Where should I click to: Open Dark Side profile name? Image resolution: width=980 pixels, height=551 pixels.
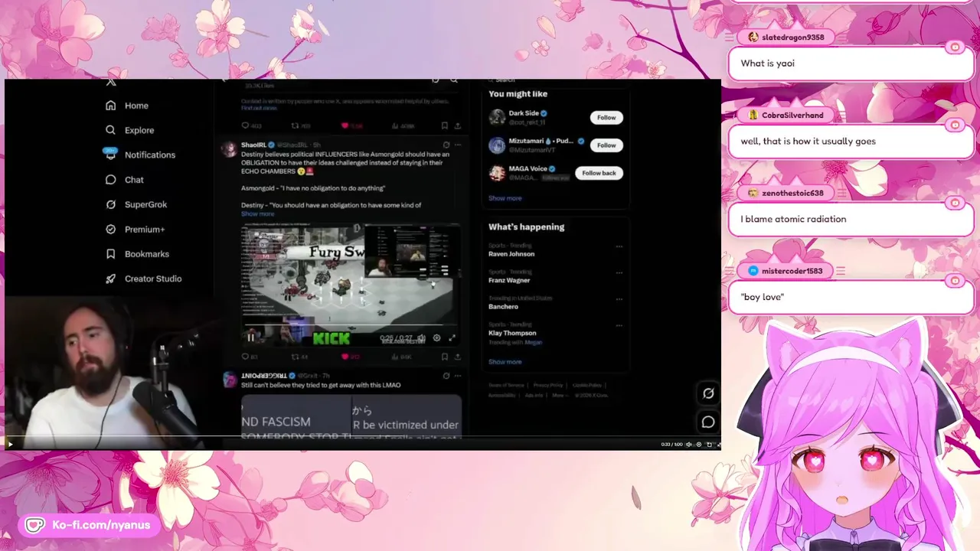(524, 113)
